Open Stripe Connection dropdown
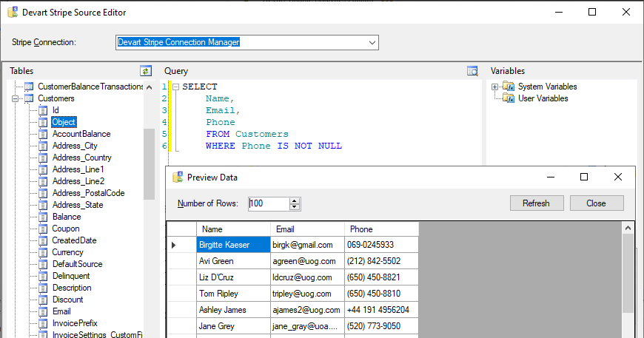 click(372, 43)
